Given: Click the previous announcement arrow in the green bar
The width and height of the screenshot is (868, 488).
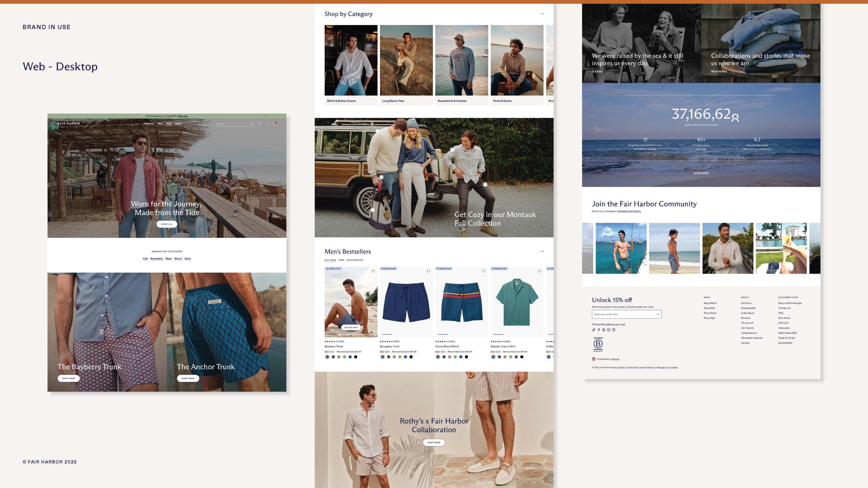Looking at the screenshot, I should (x=68, y=116).
